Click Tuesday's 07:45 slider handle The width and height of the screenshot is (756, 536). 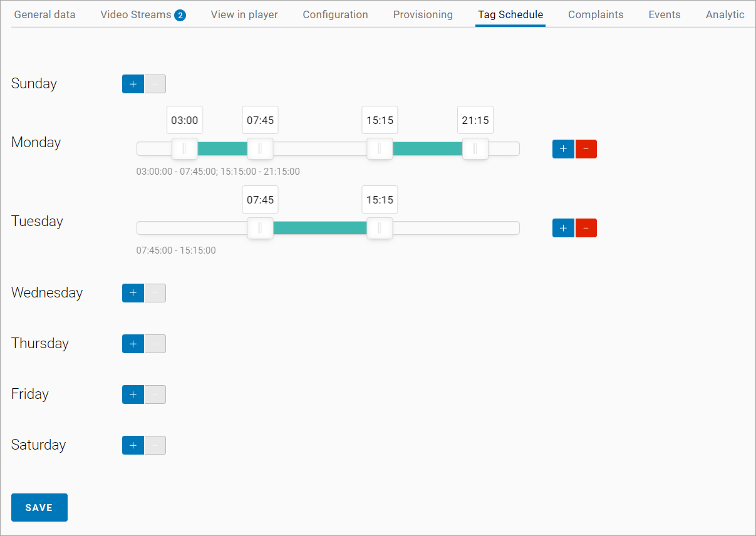260,228
